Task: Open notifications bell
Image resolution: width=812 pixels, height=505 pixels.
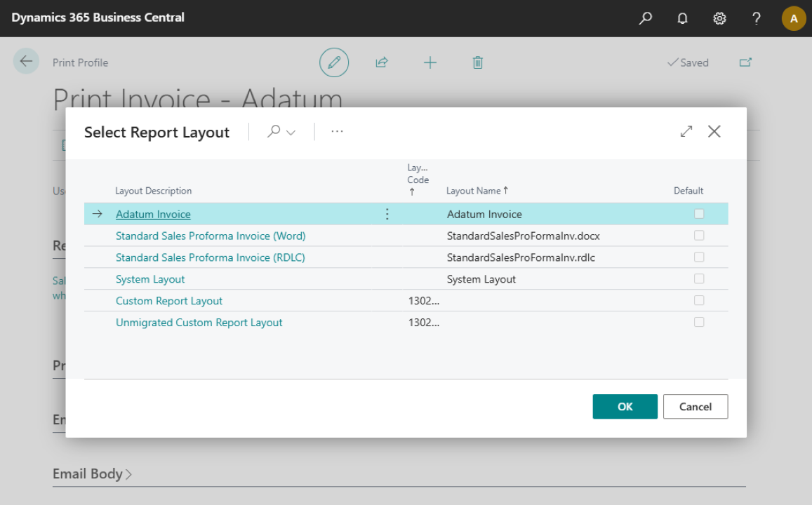Action: (x=683, y=18)
